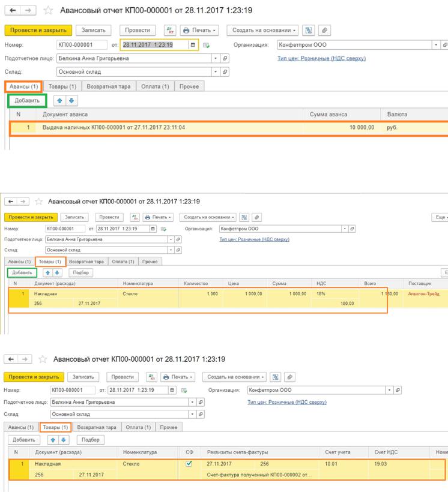Open the Склад dropdown arrow in the top form
Viewport: 448px width, 492px height.
216,72
